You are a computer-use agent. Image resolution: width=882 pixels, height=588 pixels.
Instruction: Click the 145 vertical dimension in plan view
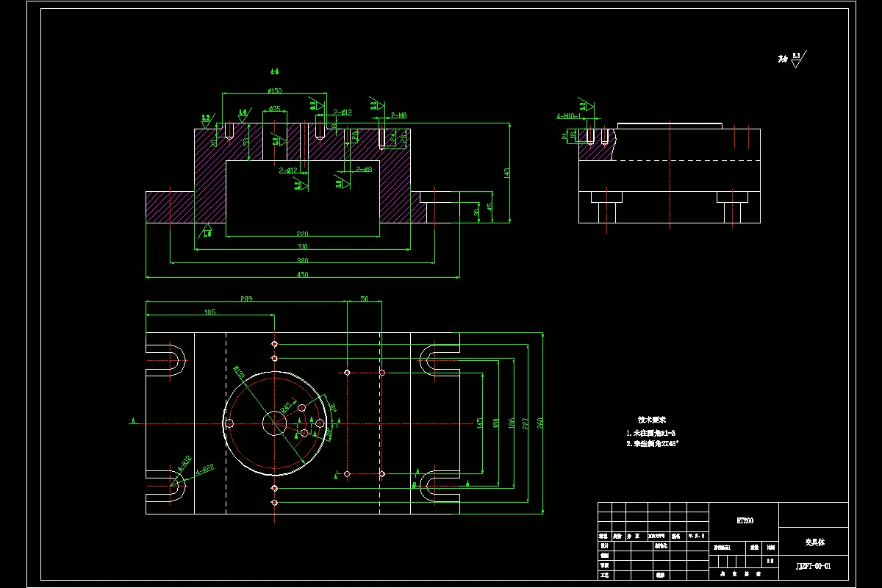(x=479, y=423)
